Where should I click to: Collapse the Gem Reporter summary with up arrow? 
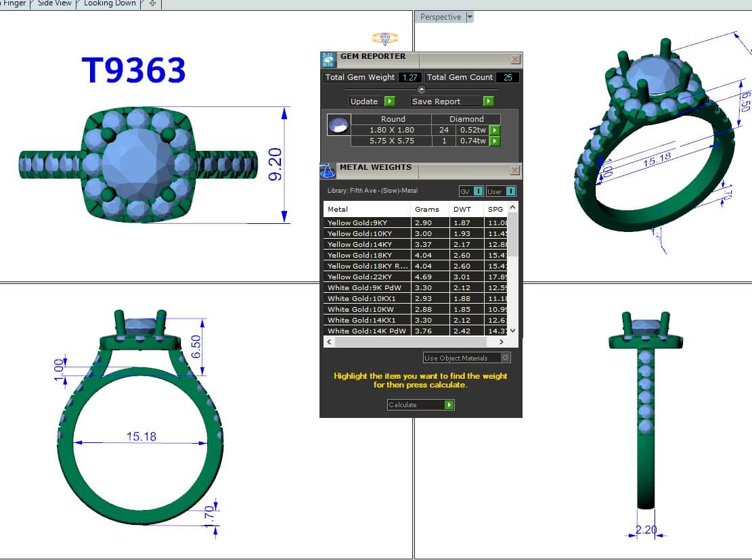tap(422, 89)
